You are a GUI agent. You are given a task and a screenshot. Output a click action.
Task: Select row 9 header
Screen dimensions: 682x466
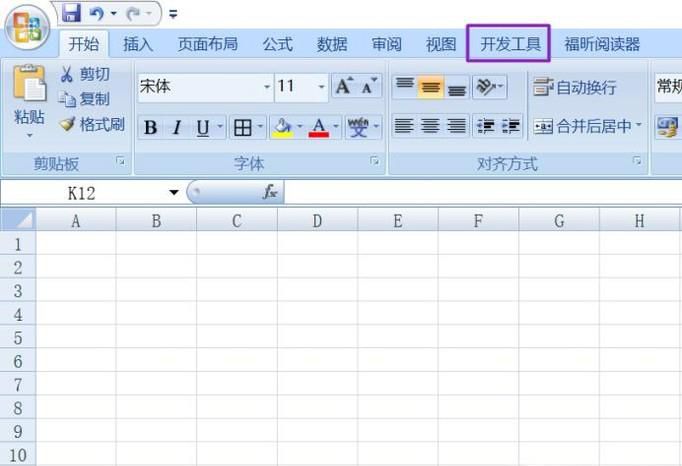point(18,431)
